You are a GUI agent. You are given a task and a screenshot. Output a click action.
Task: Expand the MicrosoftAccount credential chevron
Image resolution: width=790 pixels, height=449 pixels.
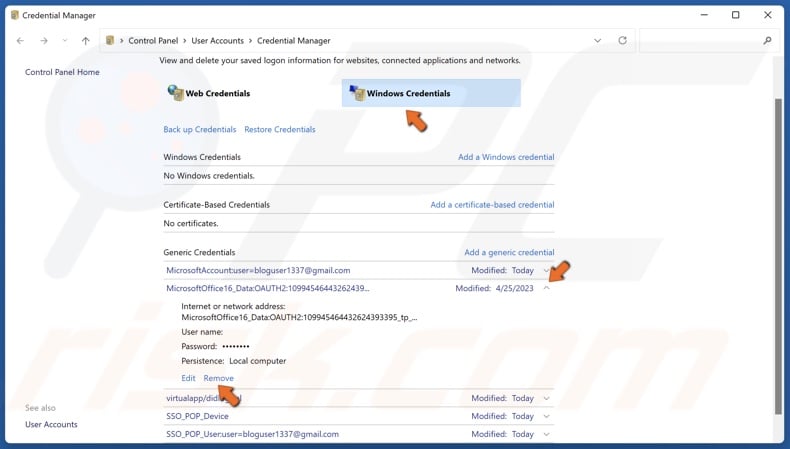[x=546, y=271]
